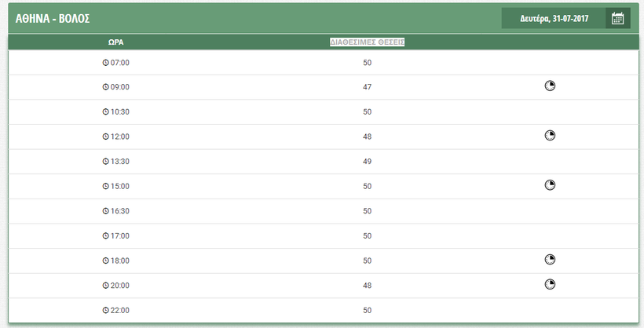This screenshot has height=328, width=644.
Task: Click the date field showing Δευτέρα, 31-07-2017
Action: click(554, 18)
